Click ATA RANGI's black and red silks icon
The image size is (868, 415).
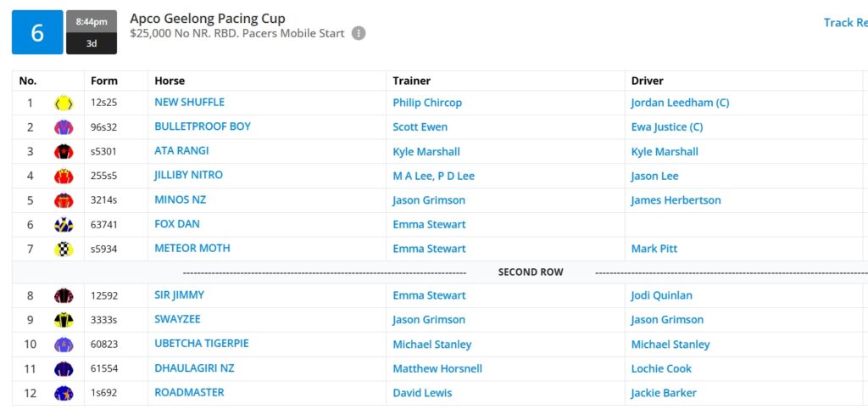pyautogui.click(x=64, y=152)
